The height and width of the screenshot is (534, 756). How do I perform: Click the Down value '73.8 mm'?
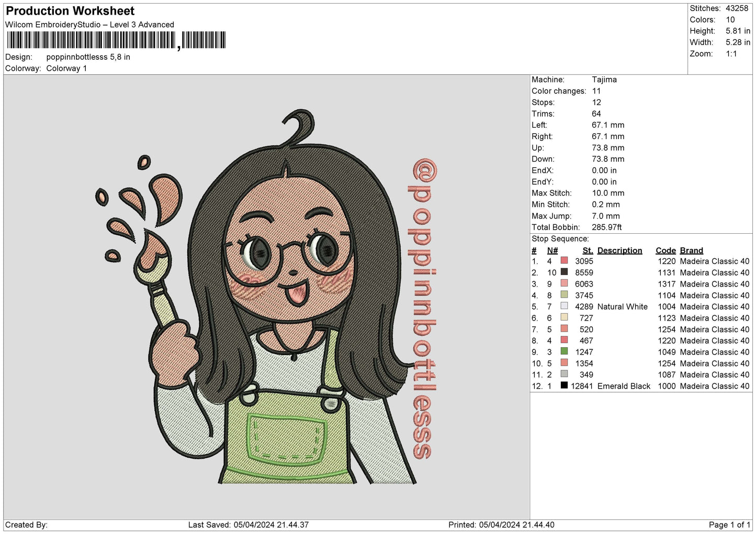[x=608, y=159]
